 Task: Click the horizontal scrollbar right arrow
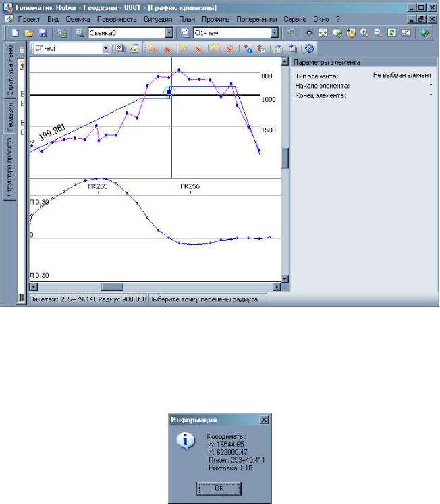click(x=277, y=286)
